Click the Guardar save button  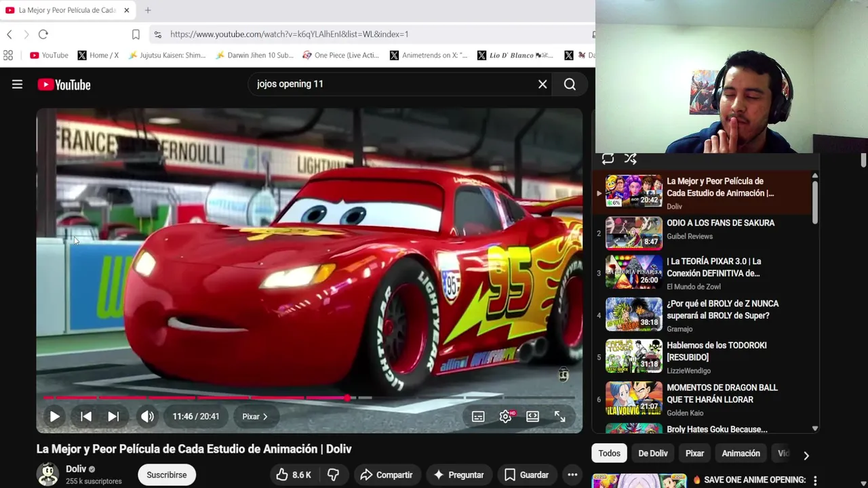coord(526,474)
